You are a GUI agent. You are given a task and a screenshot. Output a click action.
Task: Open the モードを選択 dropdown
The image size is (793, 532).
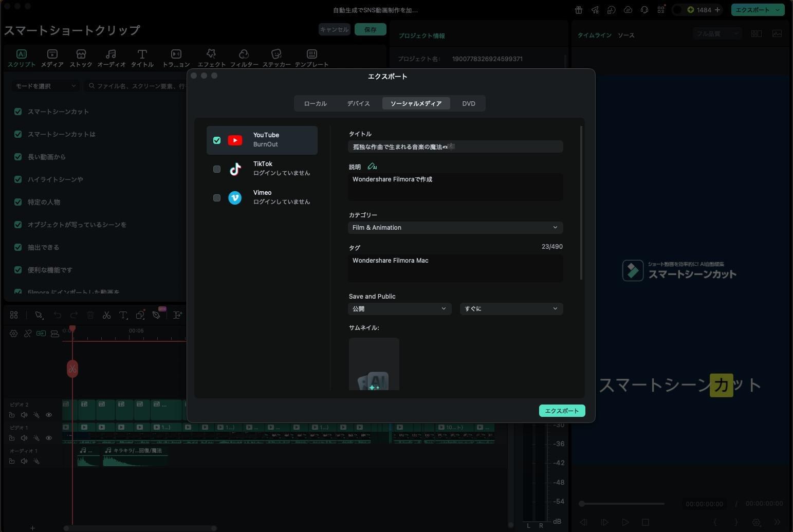click(46, 86)
